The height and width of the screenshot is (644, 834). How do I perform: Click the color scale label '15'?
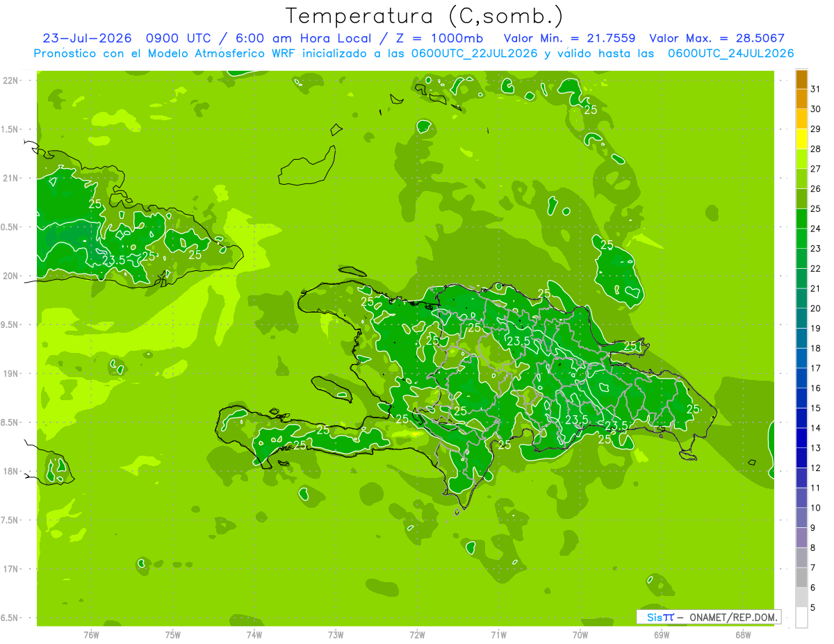tap(816, 408)
